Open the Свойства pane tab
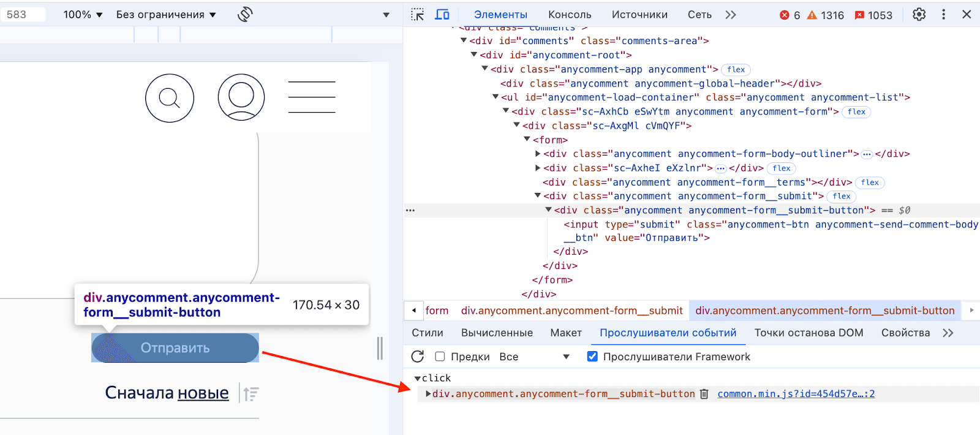This screenshot has width=980, height=435. 905,333
